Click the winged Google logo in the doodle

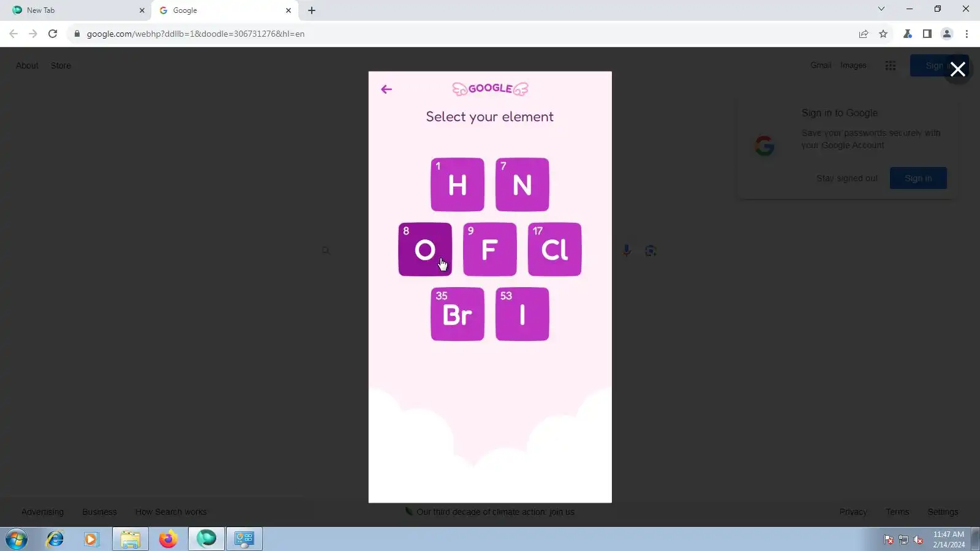coord(490,89)
